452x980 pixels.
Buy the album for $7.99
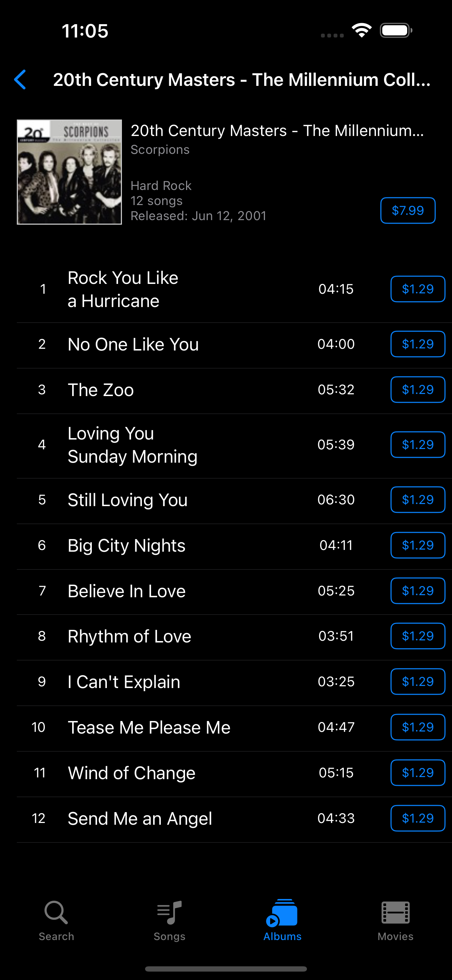point(408,210)
